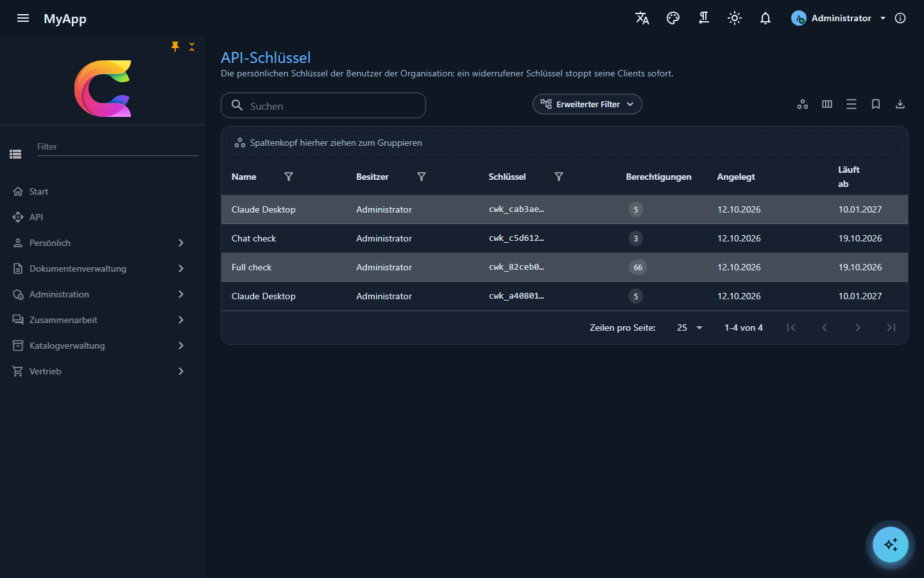
Task: Click the MyApp title
Action: click(x=65, y=19)
